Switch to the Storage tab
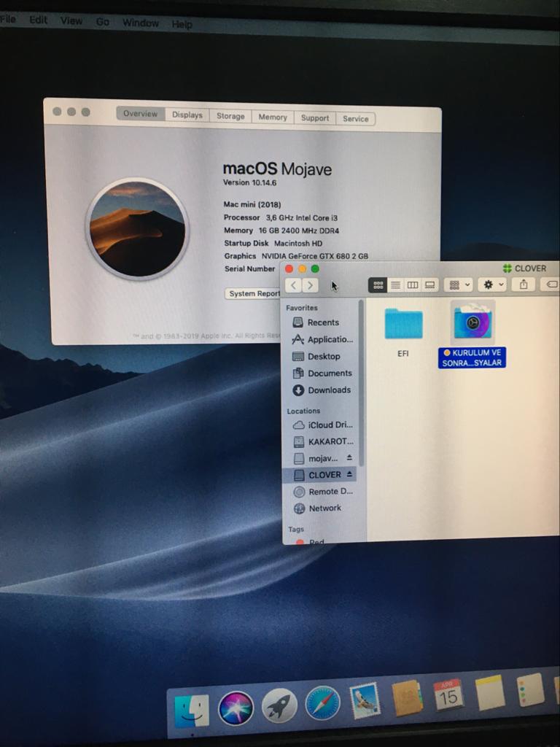The width and height of the screenshot is (560, 747). coord(230,116)
